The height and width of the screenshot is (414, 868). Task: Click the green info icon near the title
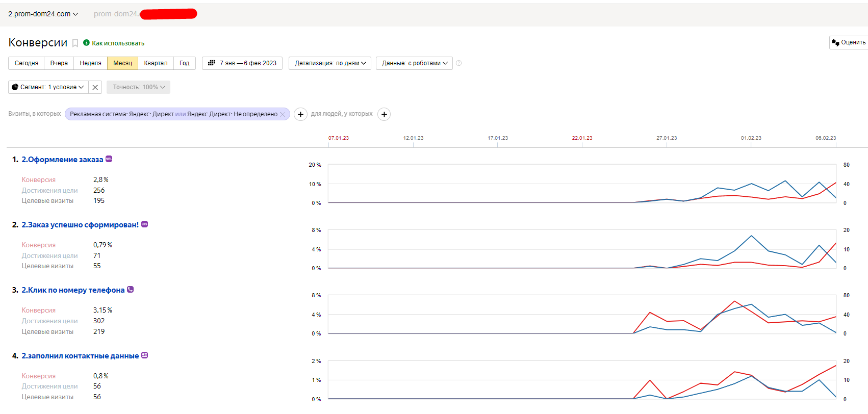86,43
